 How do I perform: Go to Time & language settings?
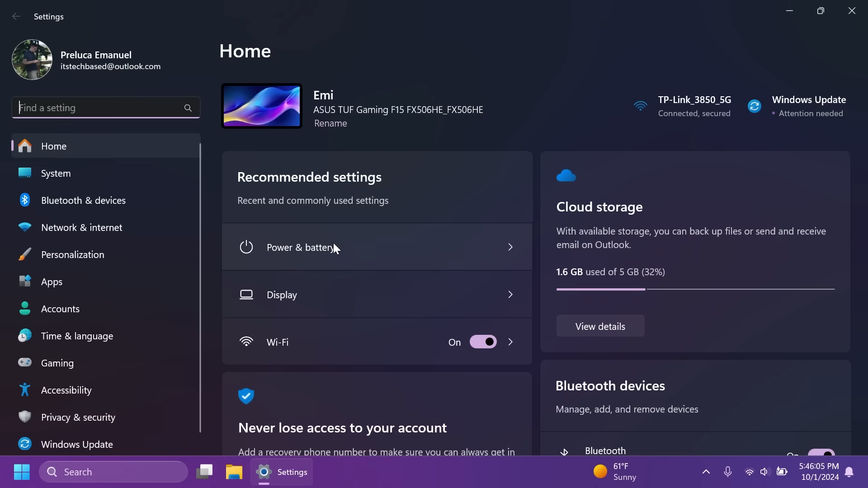pyautogui.click(x=77, y=336)
